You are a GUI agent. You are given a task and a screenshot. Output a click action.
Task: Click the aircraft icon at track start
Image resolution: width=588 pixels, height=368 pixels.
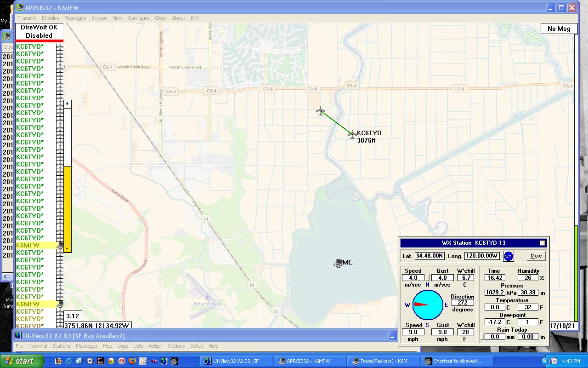coord(321,111)
